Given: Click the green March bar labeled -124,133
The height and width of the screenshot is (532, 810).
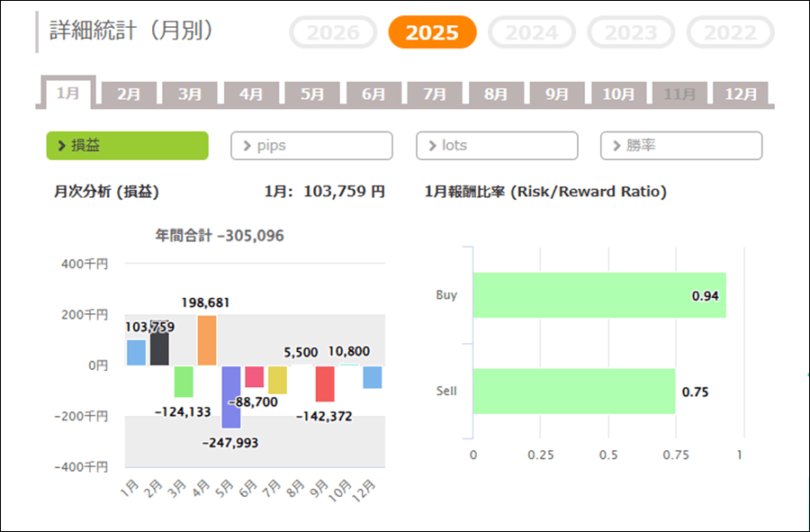Looking at the screenshot, I should (184, 381).
